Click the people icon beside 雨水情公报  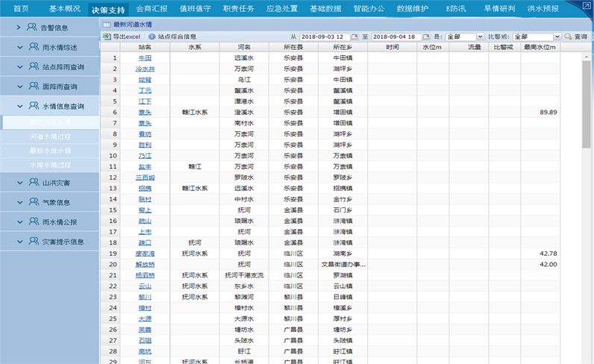(34, 222)
